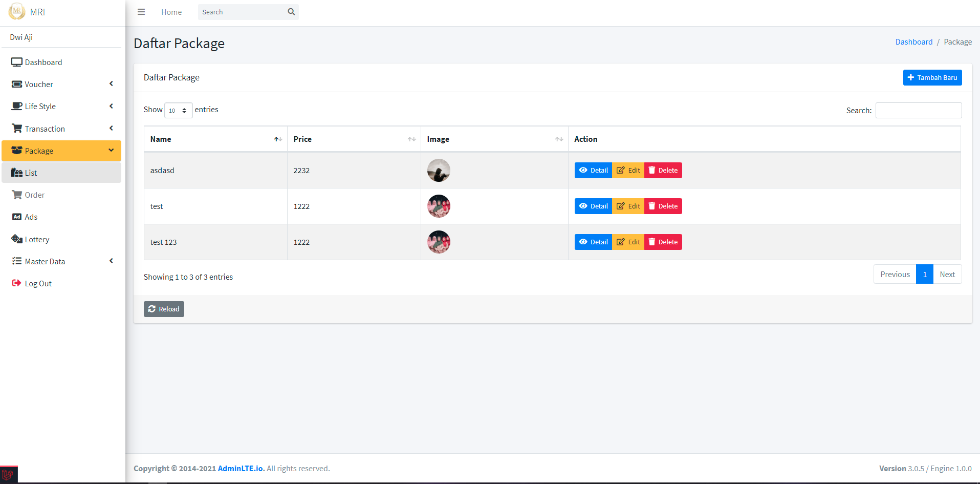Viewport: 980px width, 484px height.
Task: Collapse the Package submenu chevron
Action: click(x=111, y=150)
